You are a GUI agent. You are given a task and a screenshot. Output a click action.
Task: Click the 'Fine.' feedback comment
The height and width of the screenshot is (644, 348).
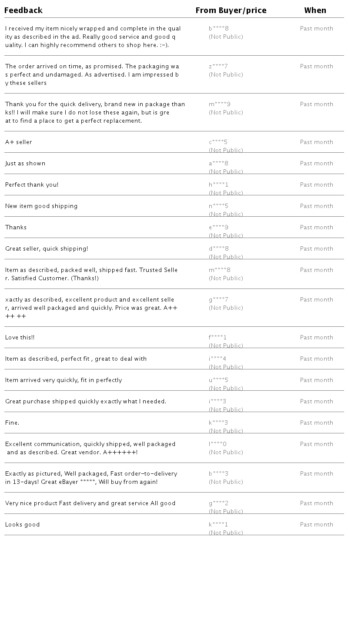click(x=12, y=423)
